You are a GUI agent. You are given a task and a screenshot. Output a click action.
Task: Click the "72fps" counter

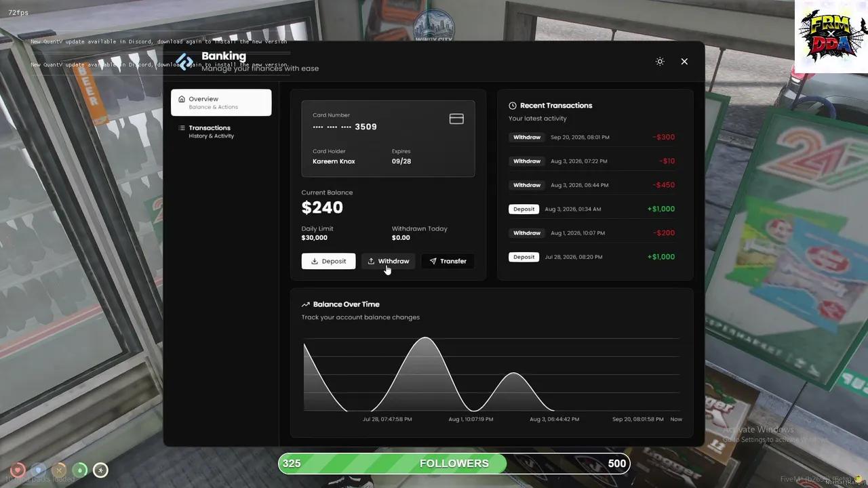coord(18,13)
